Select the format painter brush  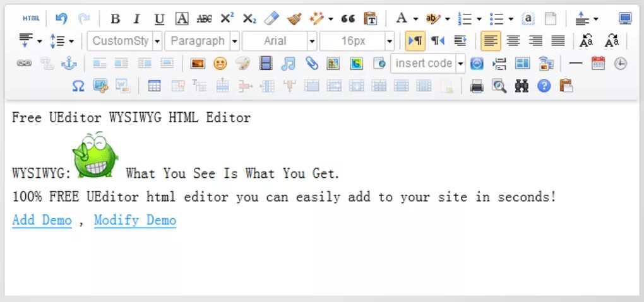tap(294, 18)
